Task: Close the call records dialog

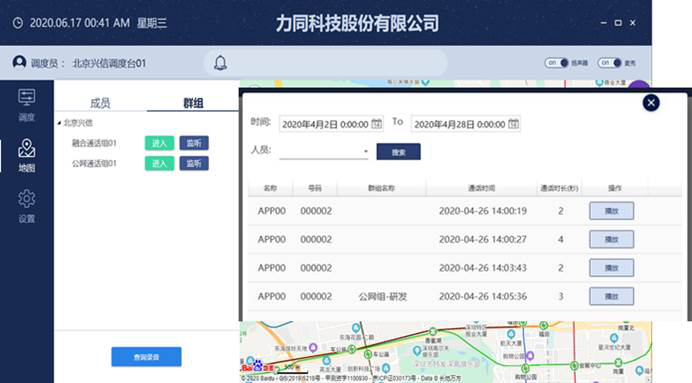Action: (651, 103)
